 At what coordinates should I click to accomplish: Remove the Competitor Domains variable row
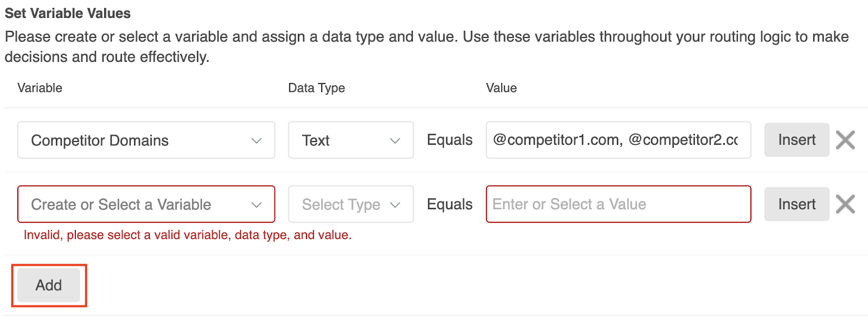pos(845,140)
